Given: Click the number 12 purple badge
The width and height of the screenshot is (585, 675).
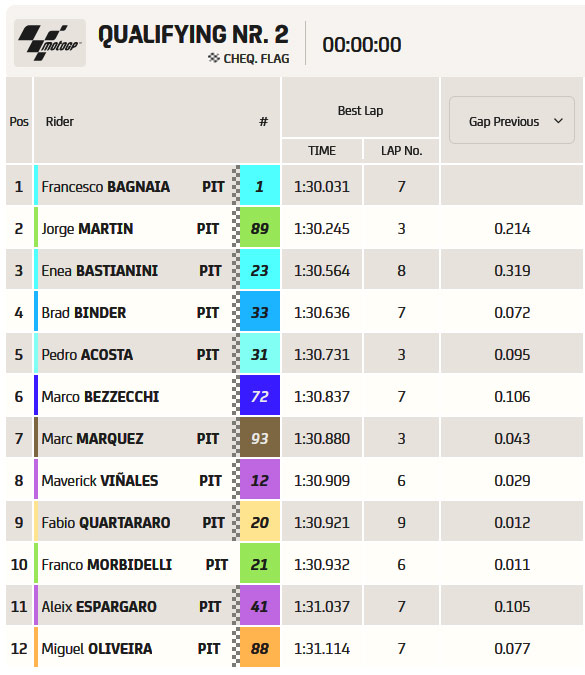Looking at the screenshot, I should (x=260, y=479).
